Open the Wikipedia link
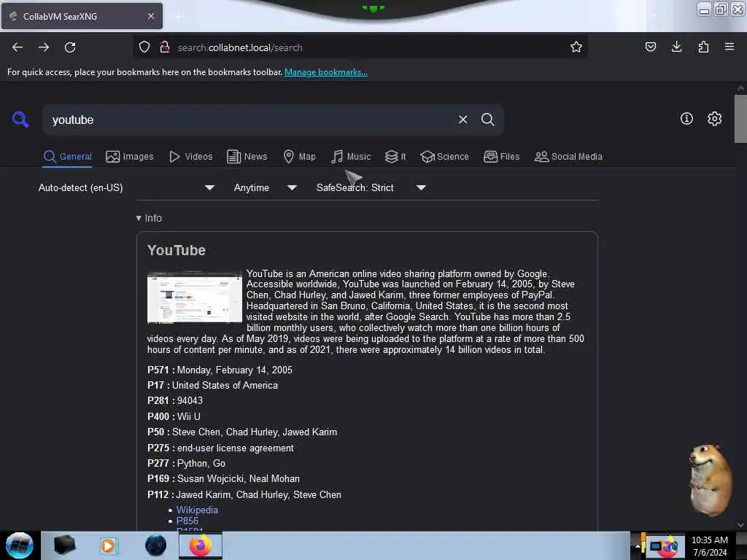 (197, 510)
